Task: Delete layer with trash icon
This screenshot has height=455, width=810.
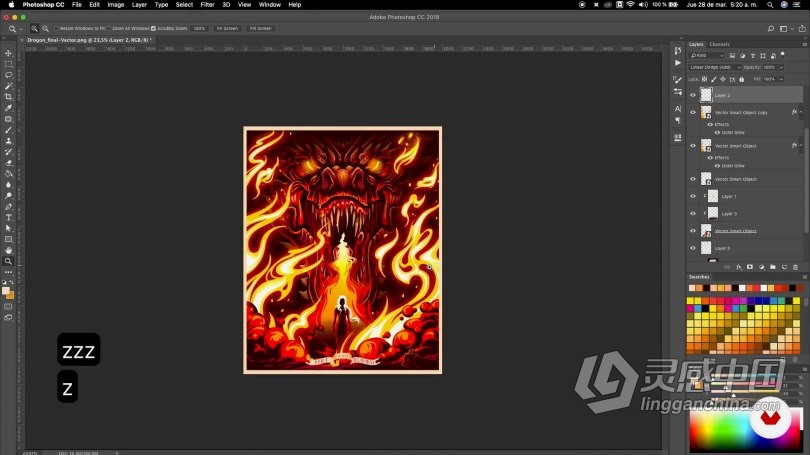Action: [796, 267]
